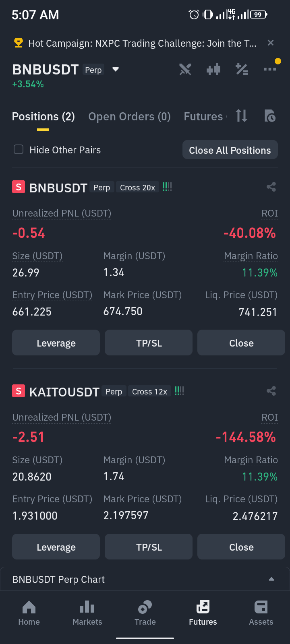This screenshot has width=290, height=644.
Task: Check the Hide Other Pairs box
Action: [19, 150]
